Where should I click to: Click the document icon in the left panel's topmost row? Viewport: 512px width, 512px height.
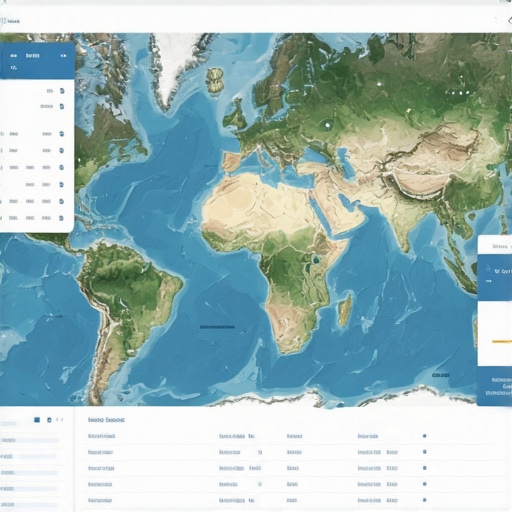click(62, 91)
